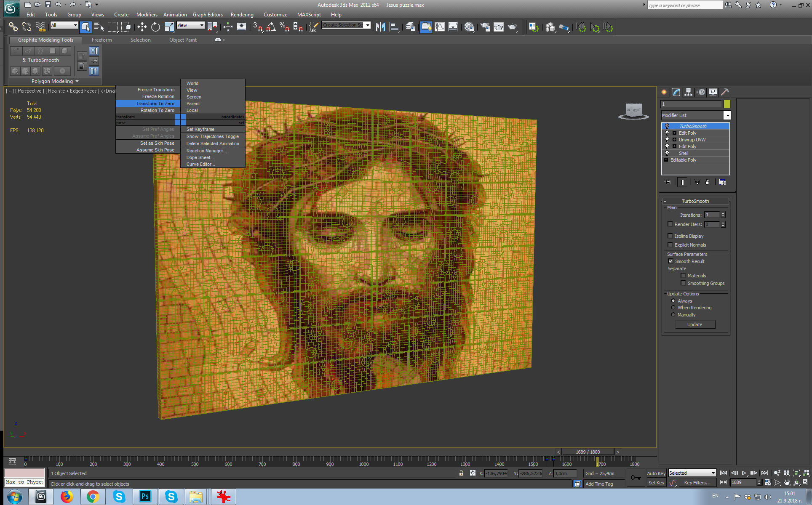
Task: Choose the Rectangular Selection Region tool
Action: (112, 27)
